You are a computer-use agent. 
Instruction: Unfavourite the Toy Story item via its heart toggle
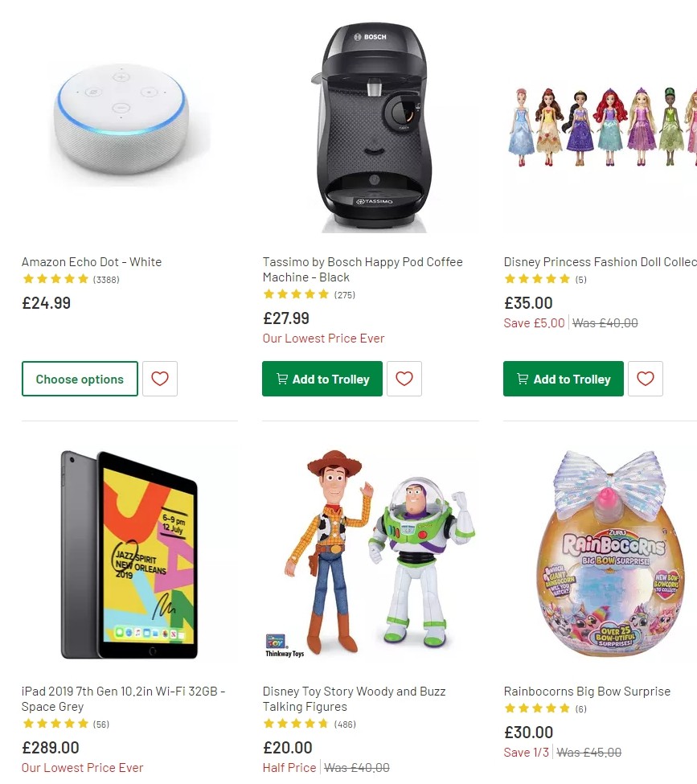coord(404,780)
